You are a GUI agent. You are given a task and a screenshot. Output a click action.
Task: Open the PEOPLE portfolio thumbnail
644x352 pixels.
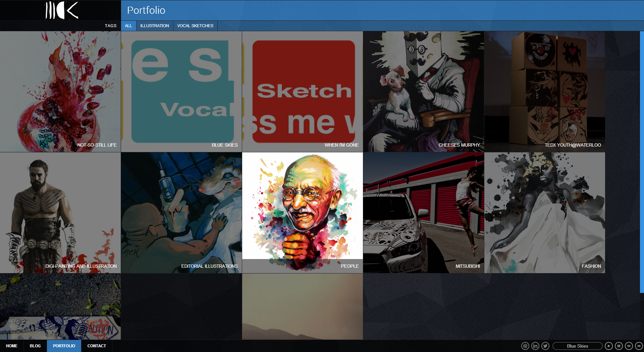pyautogui.click(x=302, y=212)
